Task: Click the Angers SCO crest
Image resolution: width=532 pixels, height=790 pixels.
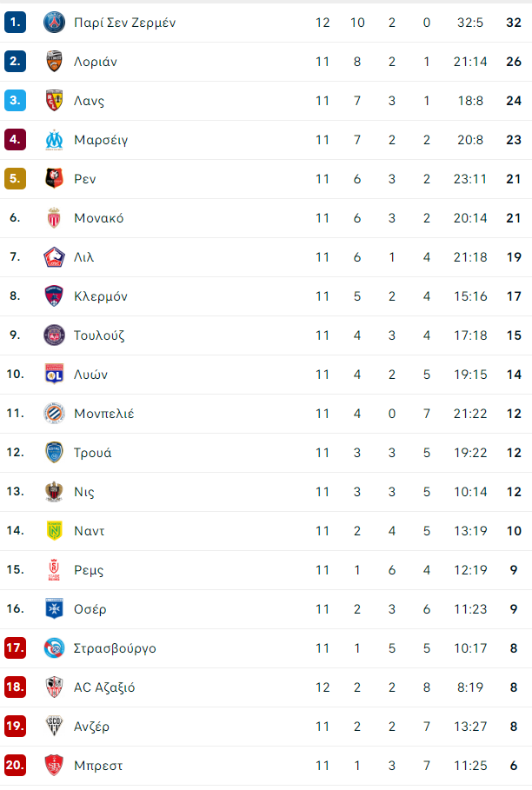Action: (x=54, y=726)
